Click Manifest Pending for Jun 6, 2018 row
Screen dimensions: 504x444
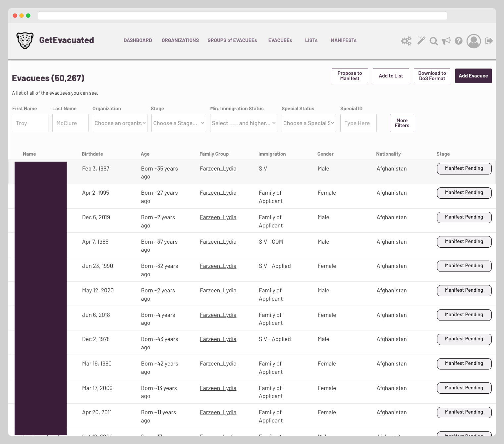(x=464, y=315)
